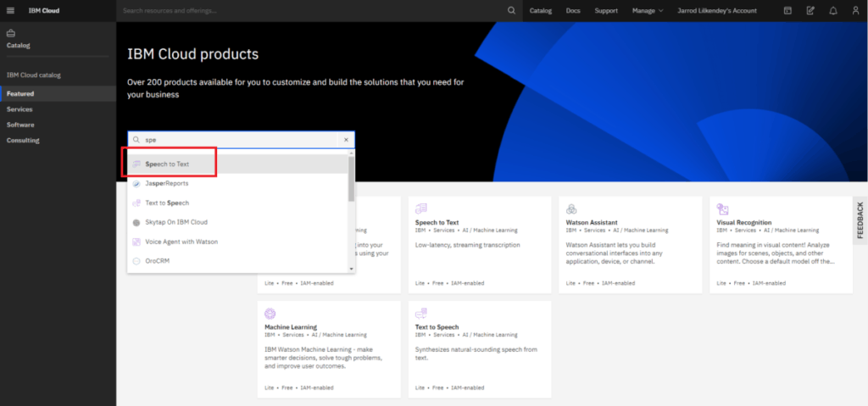Image resolution: width=868 pixels, height=406 pixels.
Task: Click the FEEDBACK side tab
Action: (860, 220)
